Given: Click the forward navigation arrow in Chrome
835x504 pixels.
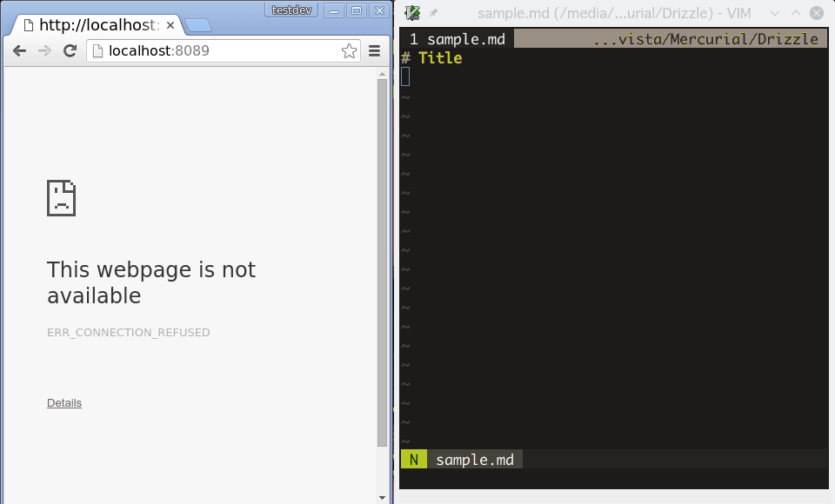Looking at the screenshot, I should coord(44,51).
